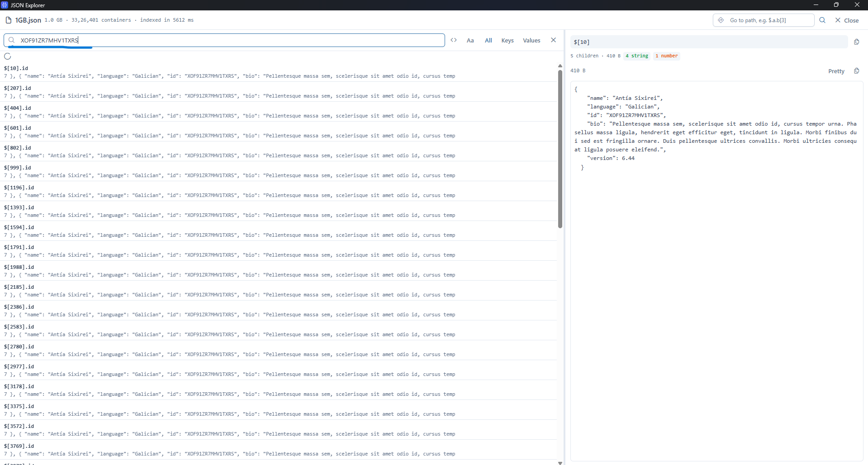Click the 4 string badge

coord(637,56)
